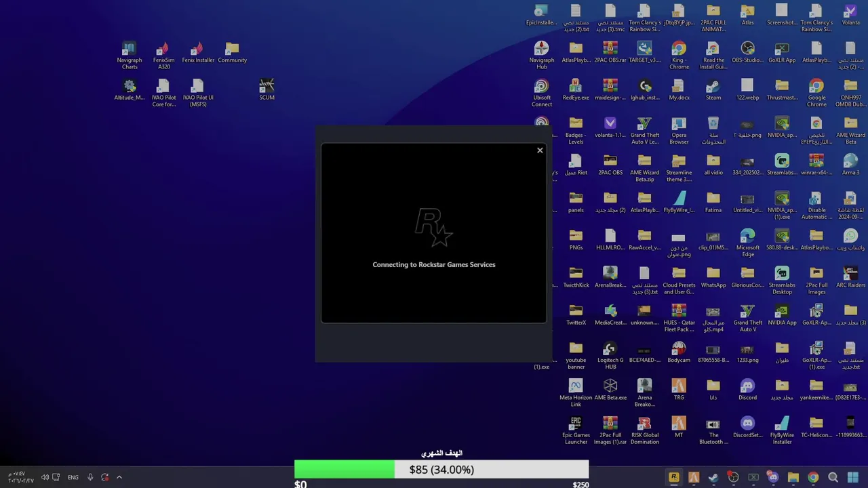Select the Fatima folder icon
Screen dimensions: 868x488
713,203
